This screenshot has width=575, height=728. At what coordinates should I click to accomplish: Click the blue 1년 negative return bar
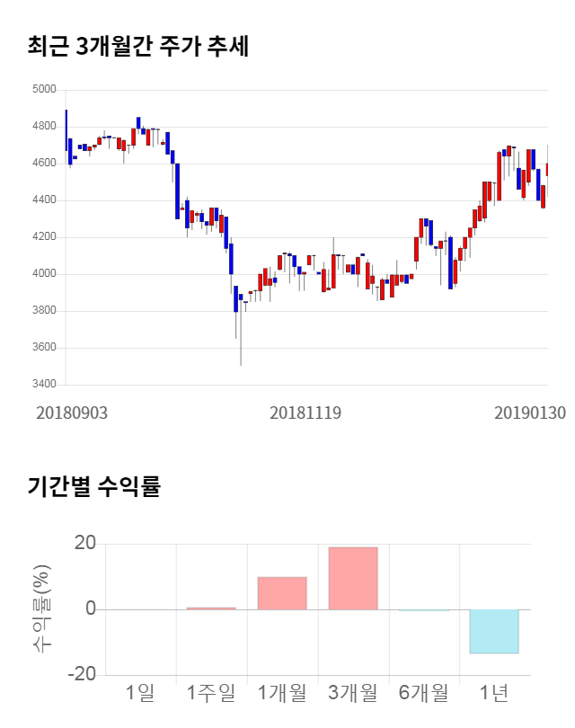[x=494, y=631]
